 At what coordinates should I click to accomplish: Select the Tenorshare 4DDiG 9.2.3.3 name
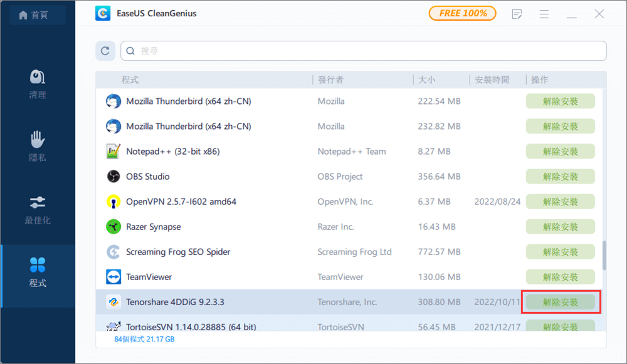[175, 302]
